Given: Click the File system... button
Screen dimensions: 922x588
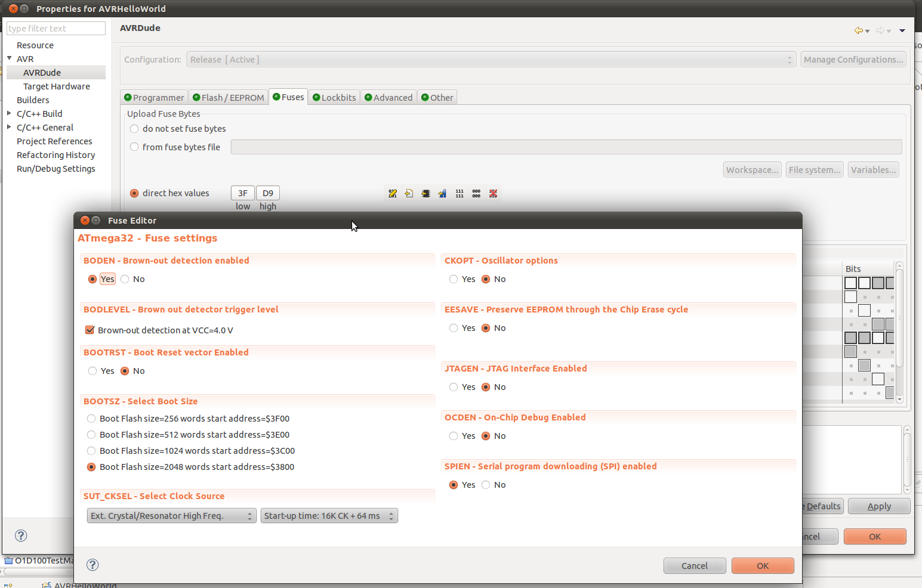Looking at the screenshot, I should click(x=815, y=170).
